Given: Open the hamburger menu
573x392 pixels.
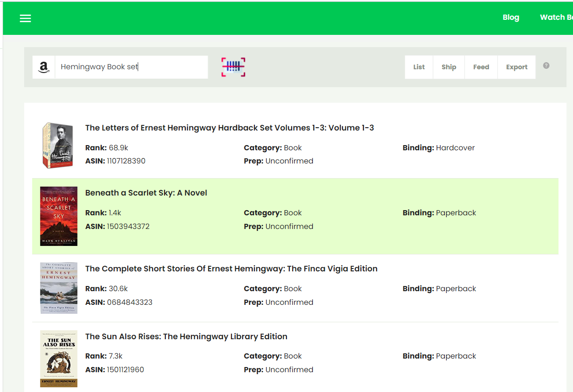Looking at the screenshot, I should pos(25,18).
